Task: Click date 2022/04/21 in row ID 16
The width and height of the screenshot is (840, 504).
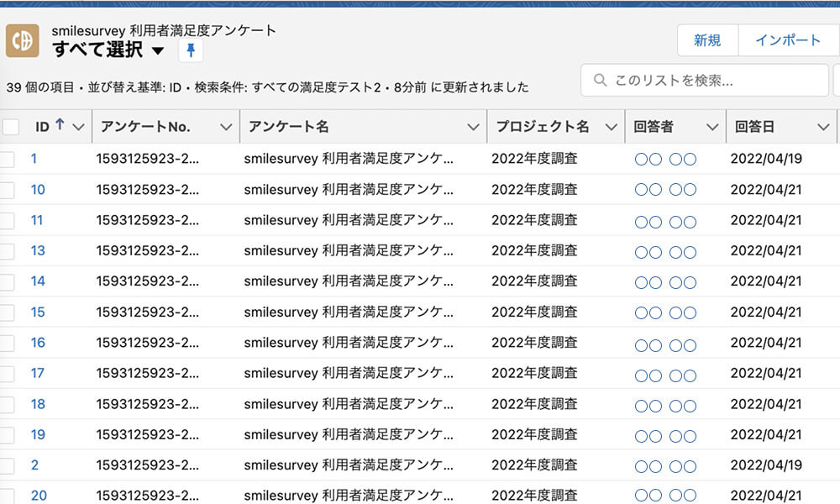Action: pos(766,343)
